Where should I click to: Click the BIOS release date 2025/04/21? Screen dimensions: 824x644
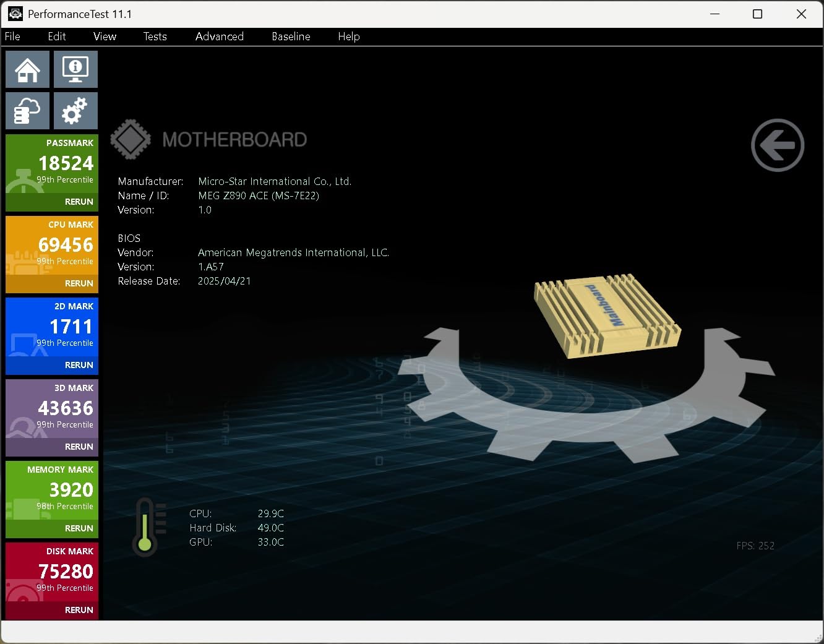coord(225,281)
